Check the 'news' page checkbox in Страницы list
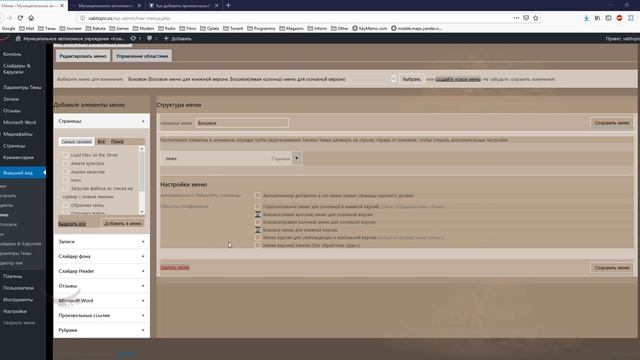Image resolution: width=640 pixels, height=360 pixels. (x=66, y=180)
